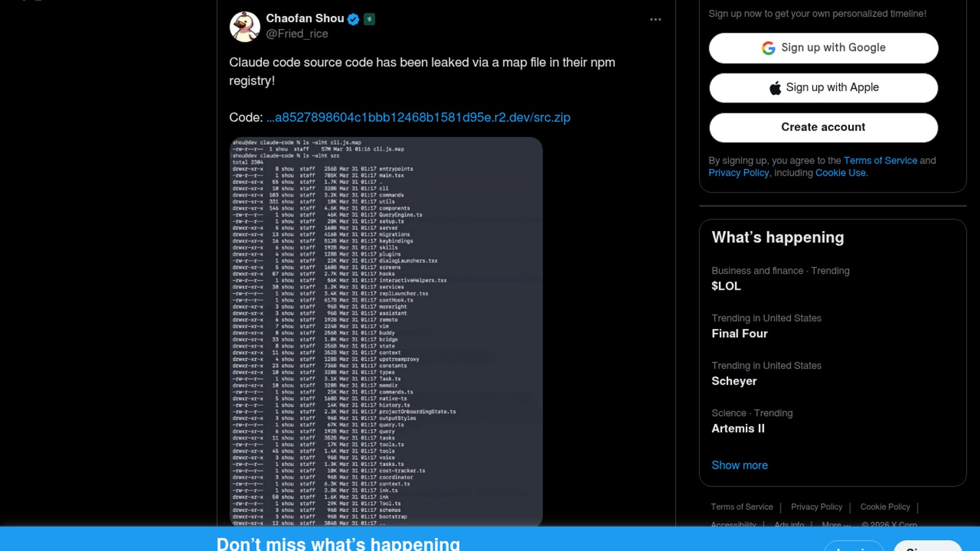Screen dimensions: 980x551
Task: Click the Apple logo in the sign-up button
Action: 775,88
